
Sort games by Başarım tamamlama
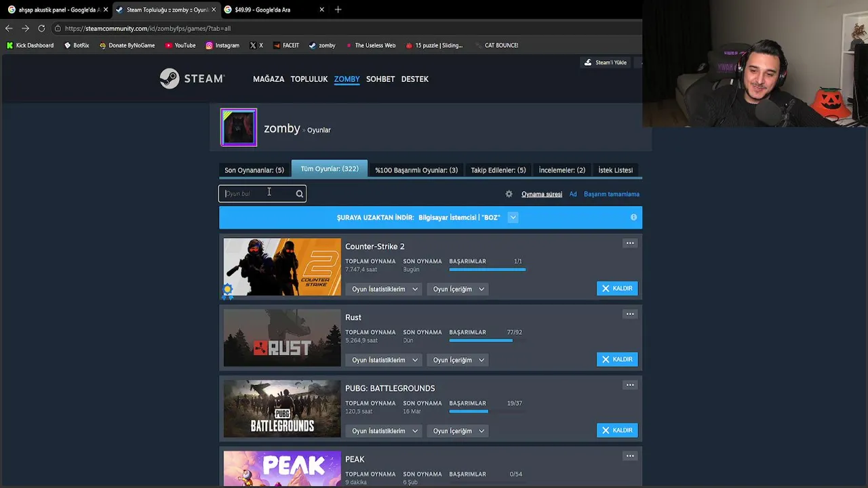click(x=612, y=195)
